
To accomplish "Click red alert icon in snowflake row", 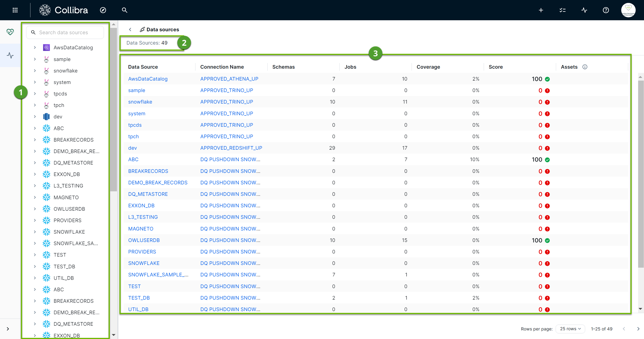I will coord(547,102).
